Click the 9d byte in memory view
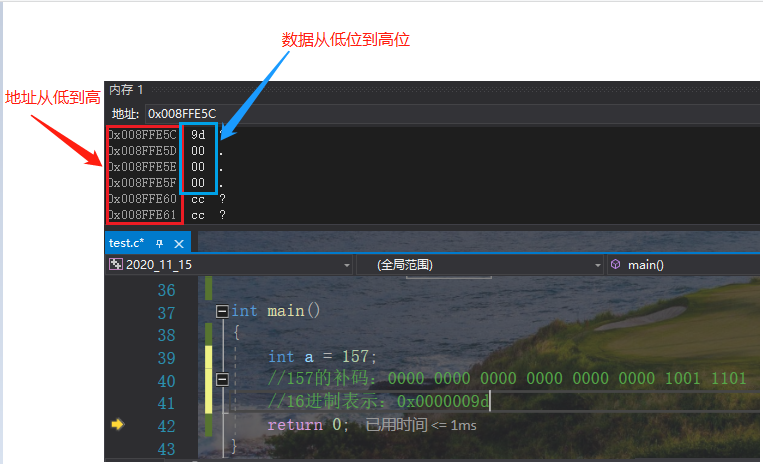The height and width of the screenshot is (464, 763). [198, 135]
